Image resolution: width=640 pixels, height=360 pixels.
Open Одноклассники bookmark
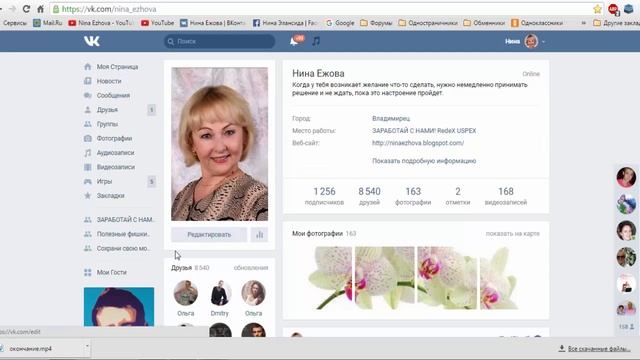537,23
